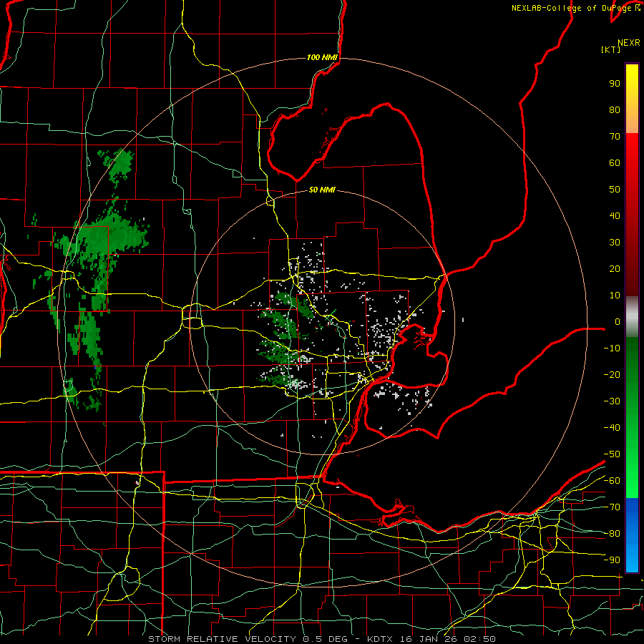Click the 0.5 DEG elevation text
644x644 pixels.
[x=325, y=639]
